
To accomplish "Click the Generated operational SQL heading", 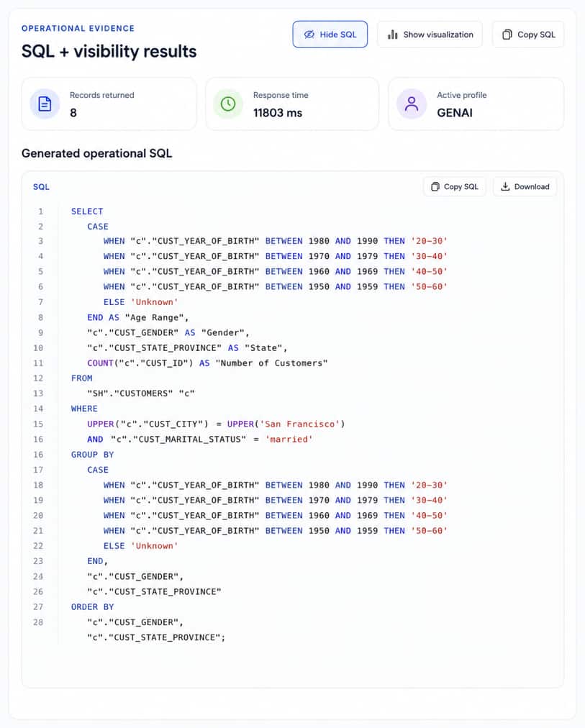I will [96, 153].
